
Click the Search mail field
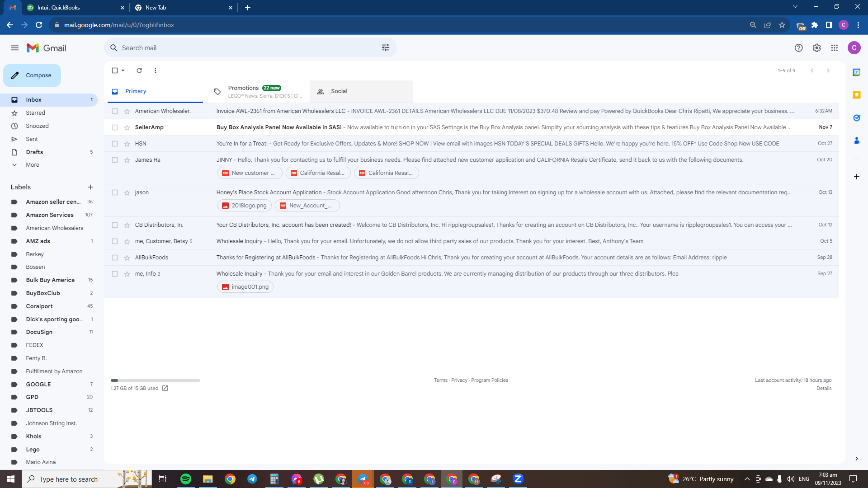[250, 48]
